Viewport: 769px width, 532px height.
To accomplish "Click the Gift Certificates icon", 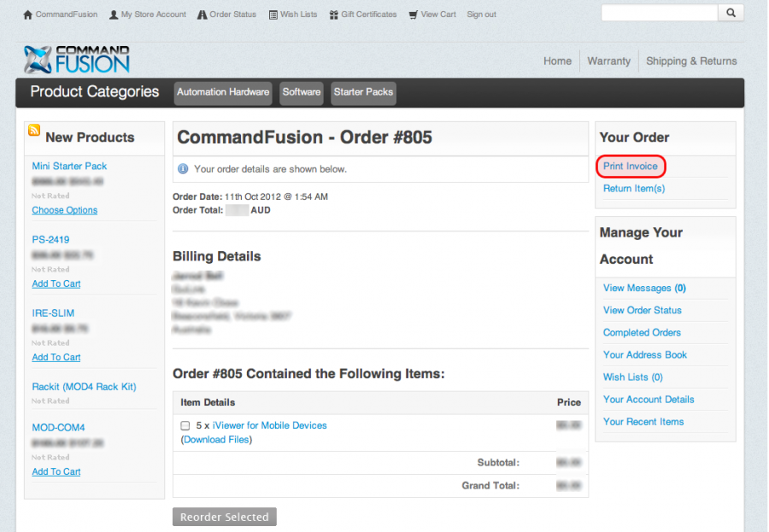I will [x=332, y=14].
